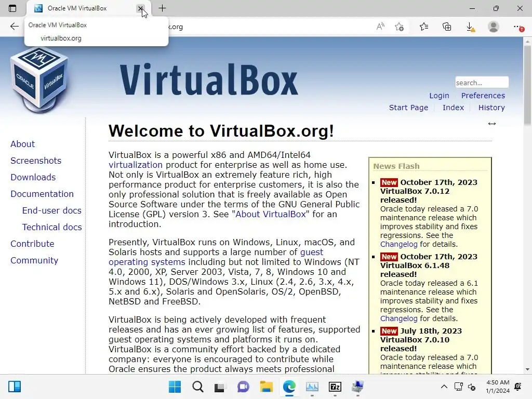Open the Login link
Image resolution: width=532 pixels, height=399 pixels.
pos(439,96)
